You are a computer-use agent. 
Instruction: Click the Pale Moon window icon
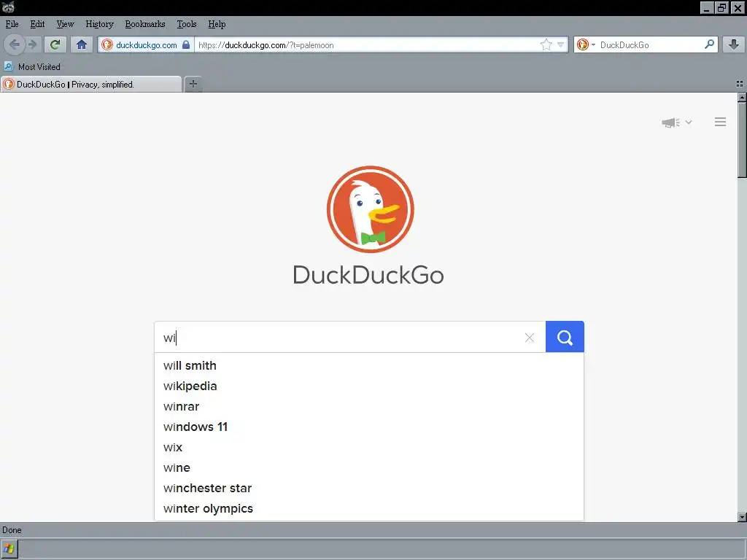click(x=8, y=7)
